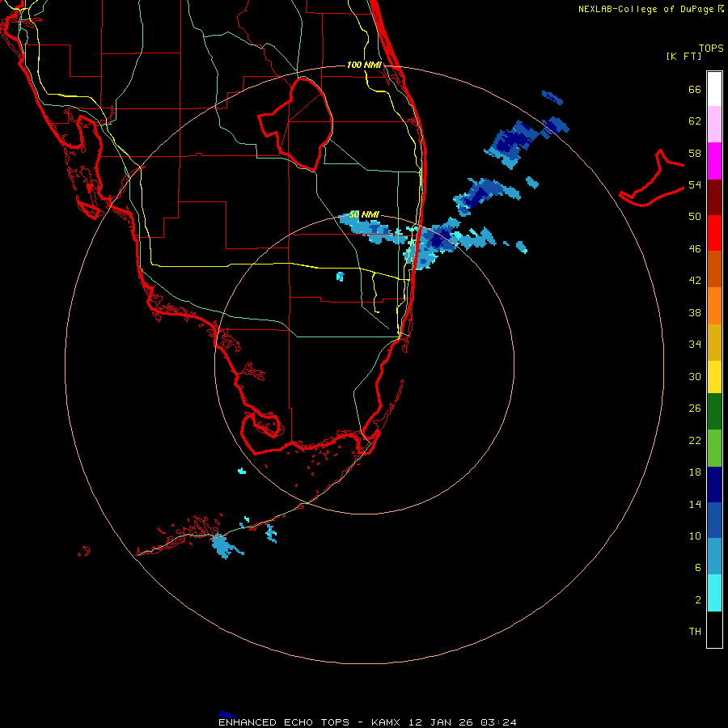
Task: Click the 38 legend value
Action: (x=695, y=312)
